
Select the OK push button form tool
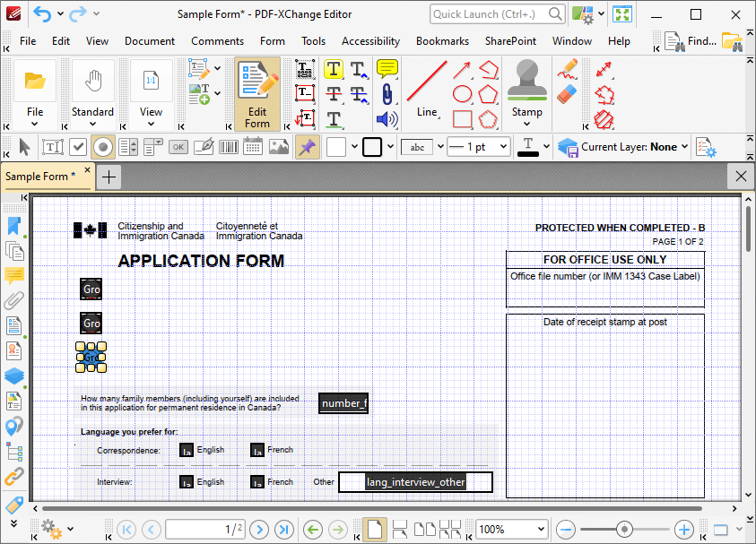pyautogui.click(x=178, y=147)
